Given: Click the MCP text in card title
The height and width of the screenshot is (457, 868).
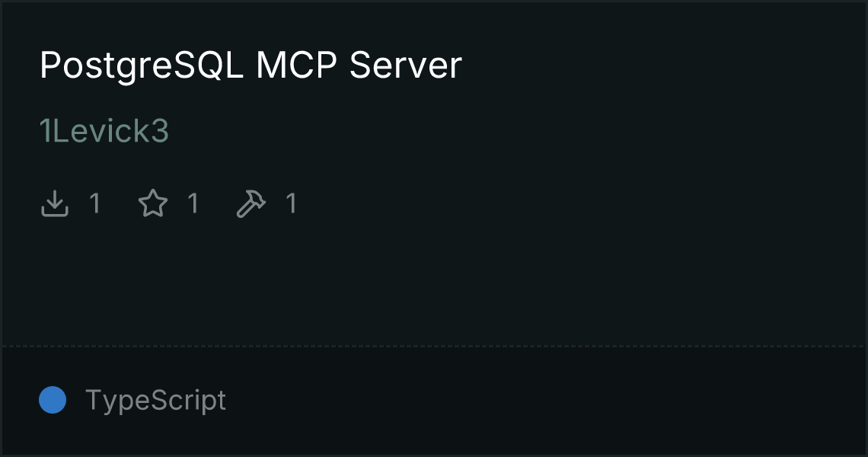Looking at the screenshot, I should click(296, 66).
